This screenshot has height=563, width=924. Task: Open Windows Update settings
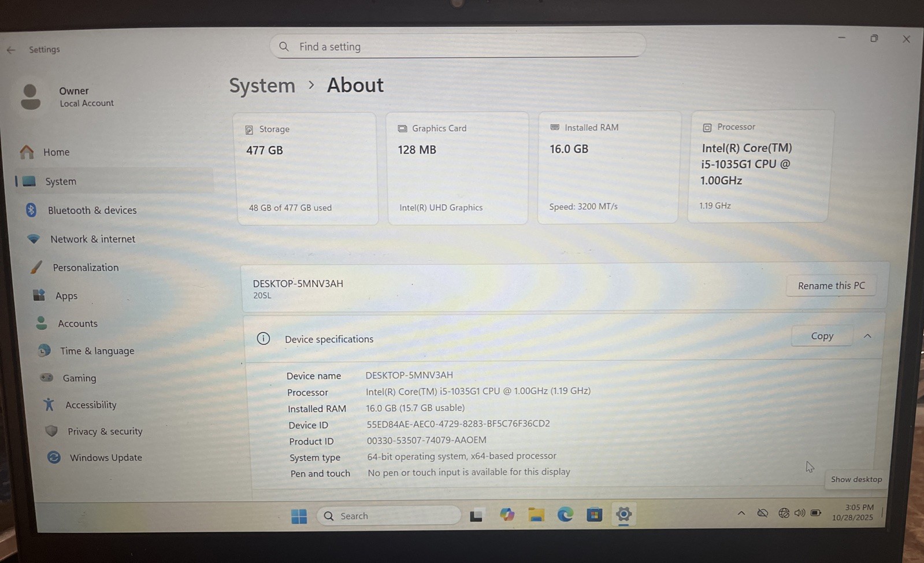coord(95,457)
